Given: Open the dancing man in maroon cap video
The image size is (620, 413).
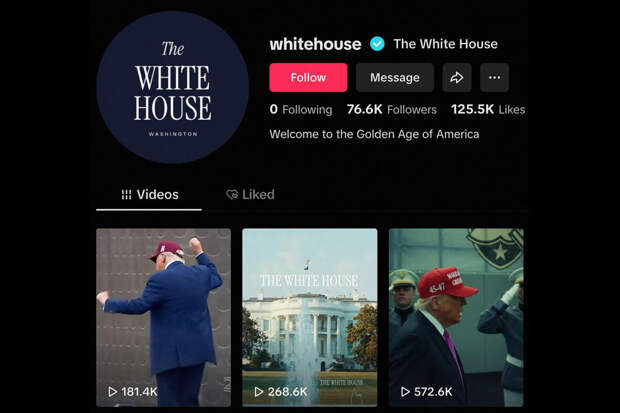Looking at the screenshot, I should [x=163, y=317].
